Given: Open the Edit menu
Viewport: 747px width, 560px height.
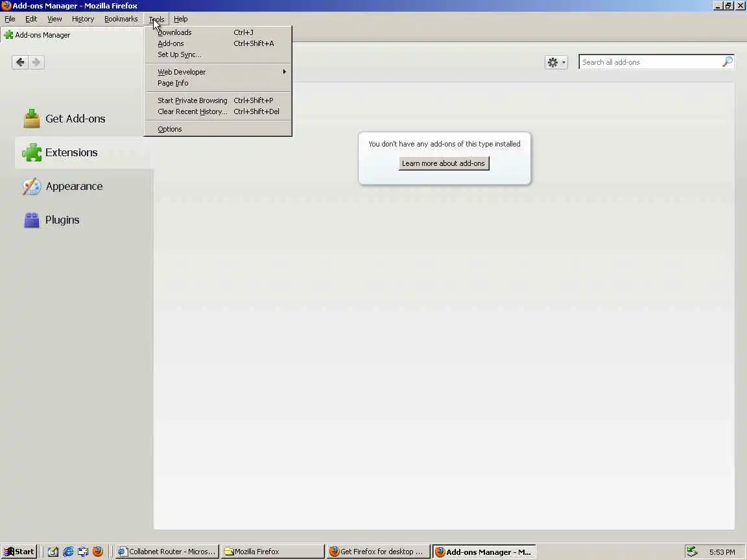Looking at the screenshot, I should coord(31,19).
